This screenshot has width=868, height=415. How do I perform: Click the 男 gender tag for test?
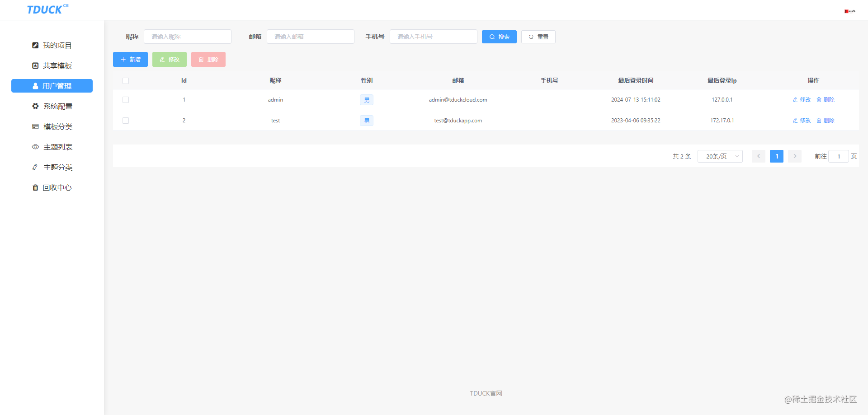click(367, 121)
